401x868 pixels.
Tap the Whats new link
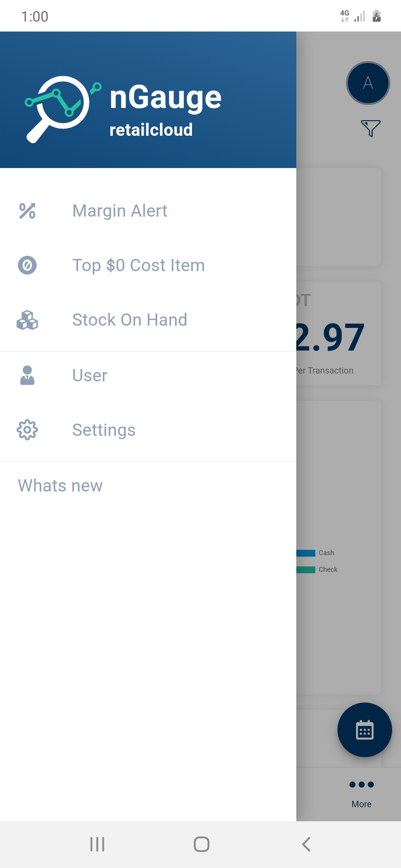[60, 486]
